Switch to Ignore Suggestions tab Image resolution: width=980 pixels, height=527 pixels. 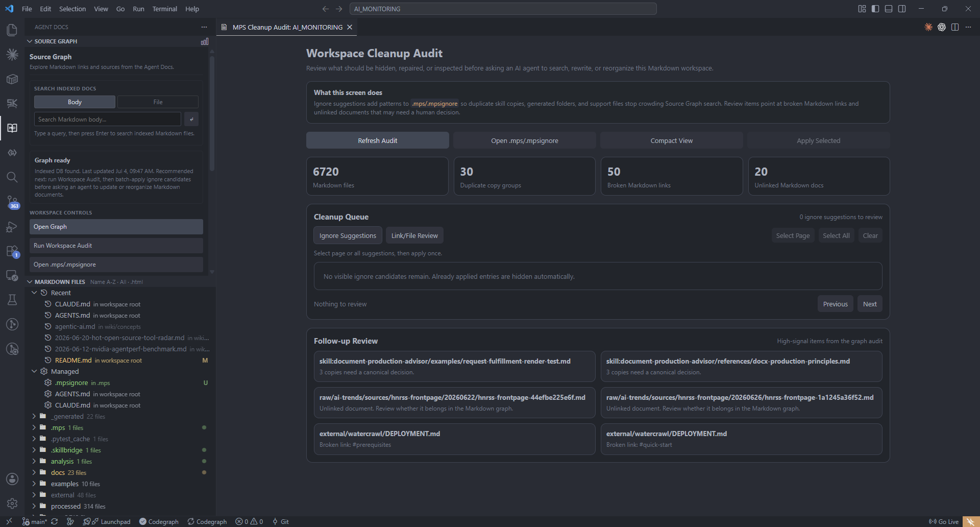pyautogui.click(x=348, y=235)
